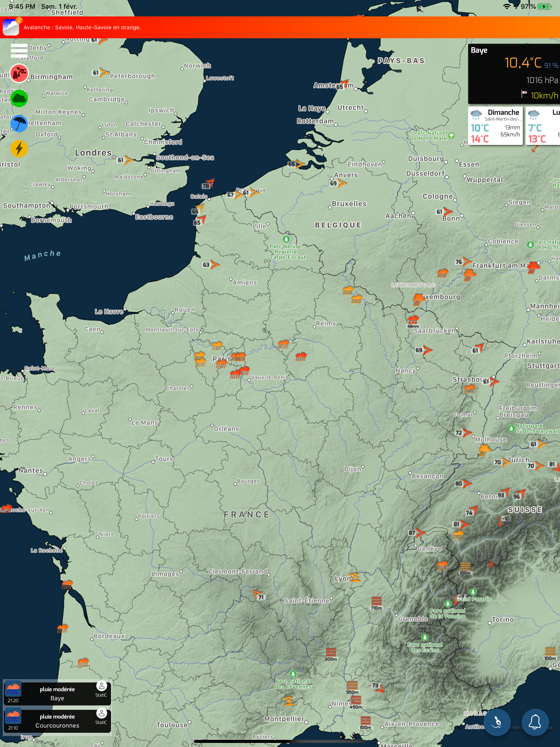Open the Lundi forecast card
This screenshot has height=747, width=560.
click(x=543, y=126)
